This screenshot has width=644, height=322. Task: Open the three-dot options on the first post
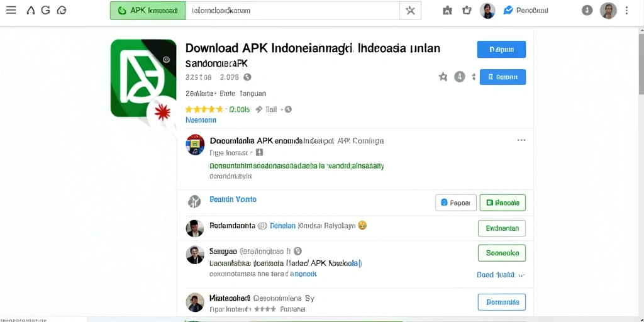point(521,140)
